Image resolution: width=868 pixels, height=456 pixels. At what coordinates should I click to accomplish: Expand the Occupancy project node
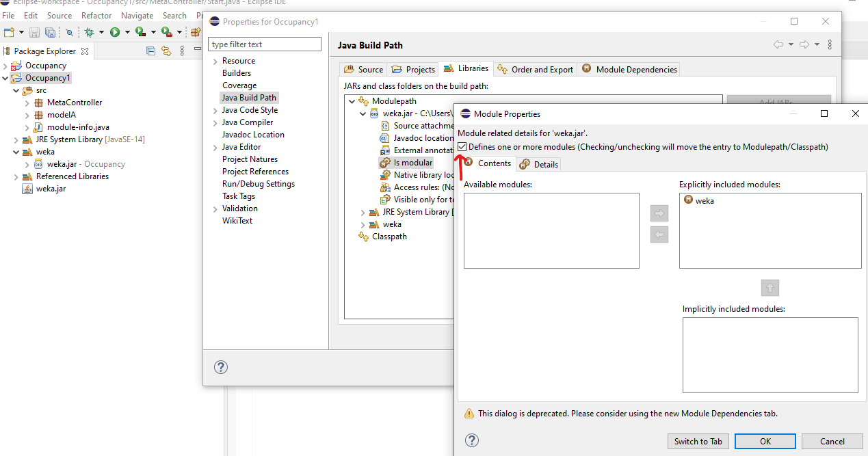[x=5, y=66]
